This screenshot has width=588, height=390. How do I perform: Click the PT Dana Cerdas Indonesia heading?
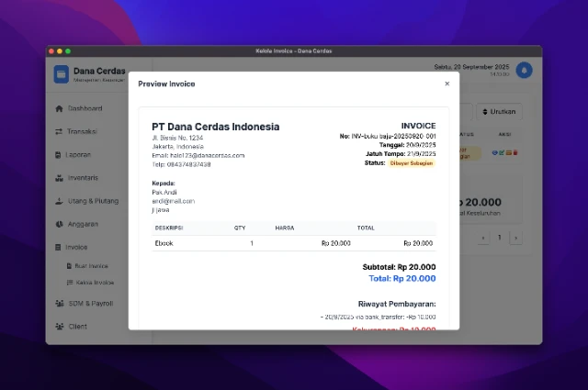[x=216, y=127]
